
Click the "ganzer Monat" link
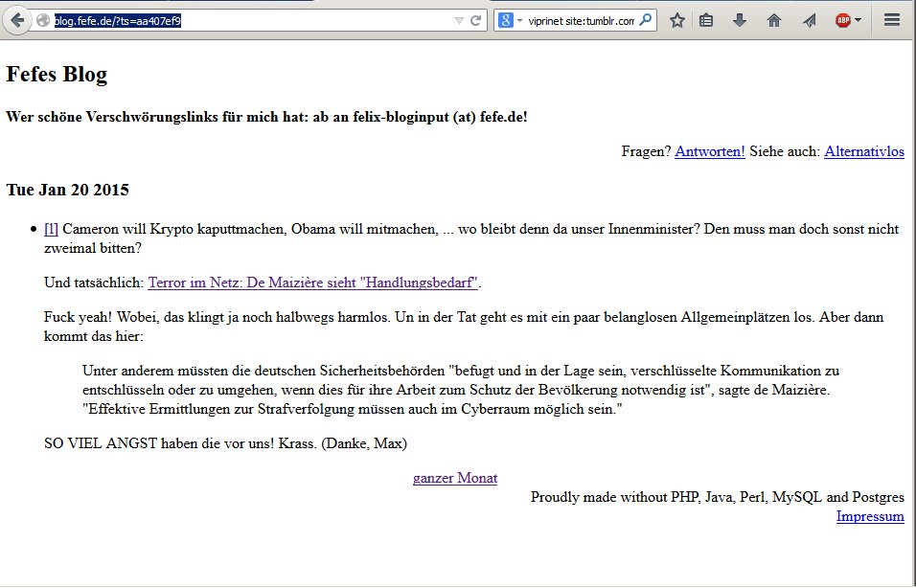455,478
